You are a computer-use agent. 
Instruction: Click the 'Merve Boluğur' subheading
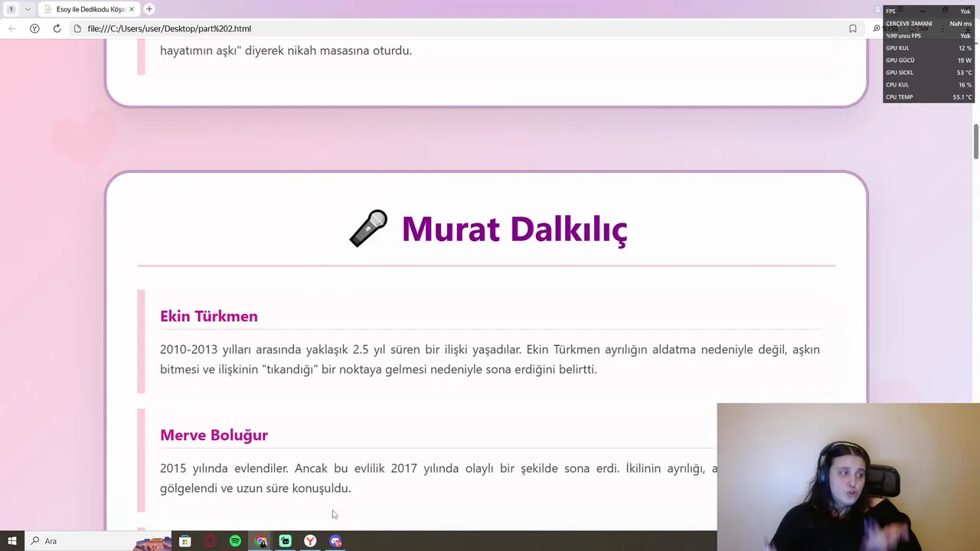(214, 435)
